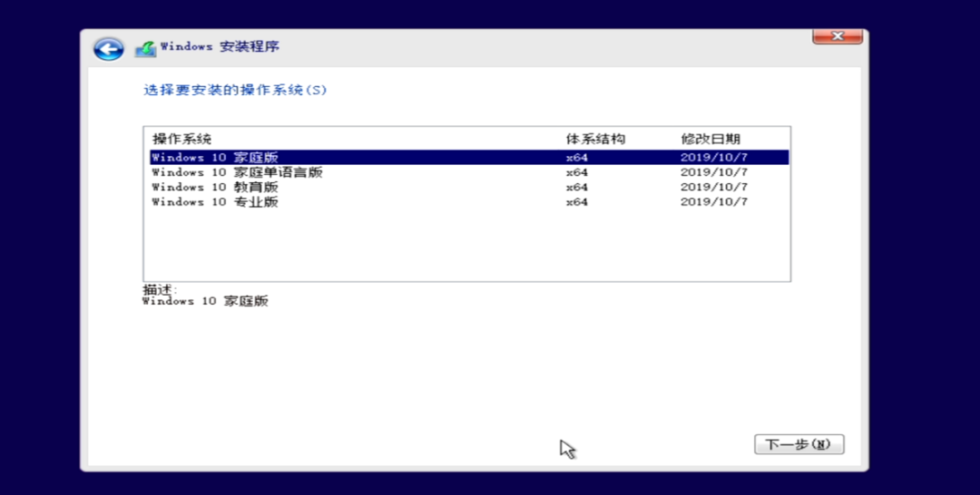Choose Windows 10 家庭单语言版 entry
Screen dimensions: 980x495
click(469, 172)
